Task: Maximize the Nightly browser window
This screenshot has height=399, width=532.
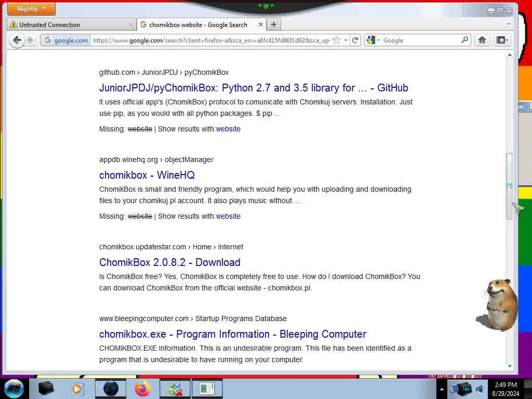Action: click(x=500, y=12)
